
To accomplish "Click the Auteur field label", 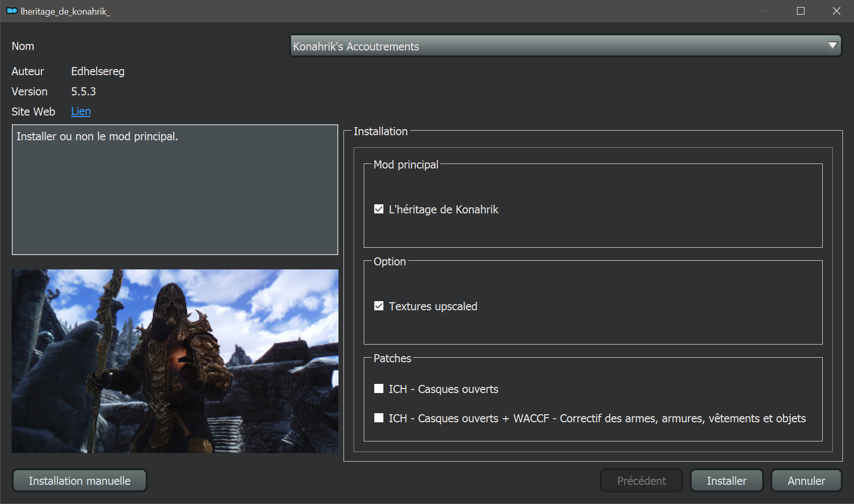I will pyautogui.click(x=28, y=71).
